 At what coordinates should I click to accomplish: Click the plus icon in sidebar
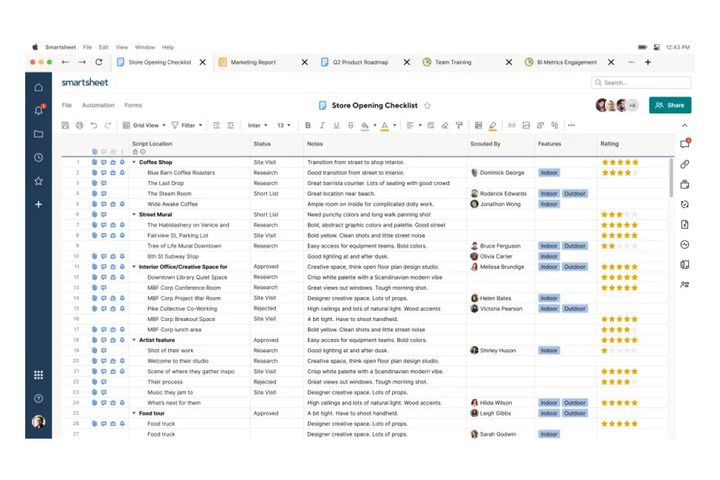[39, 204]
